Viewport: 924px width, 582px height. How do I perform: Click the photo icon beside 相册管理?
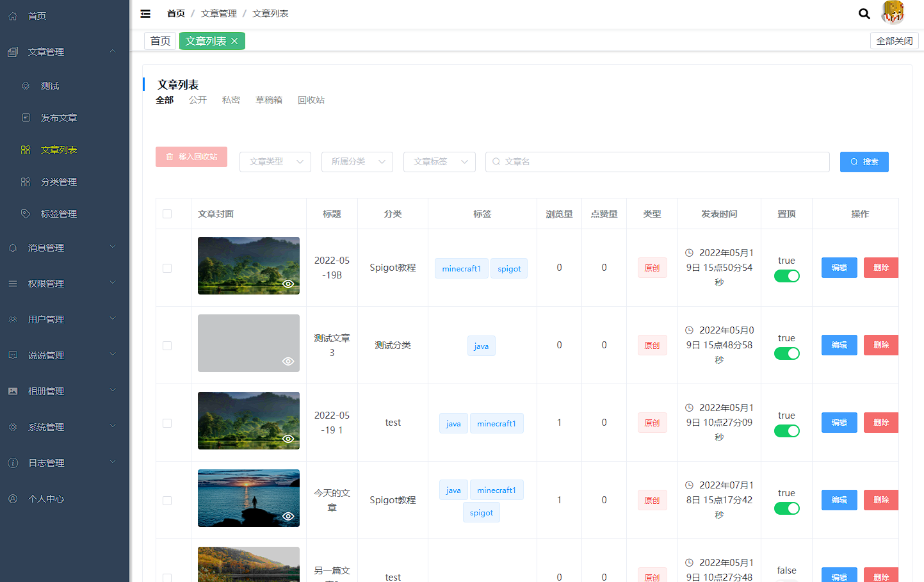click(13, 391)
